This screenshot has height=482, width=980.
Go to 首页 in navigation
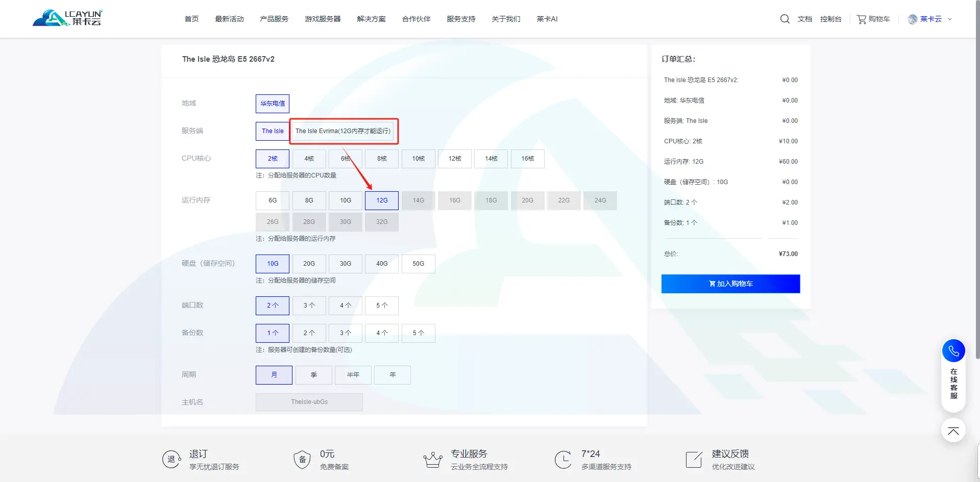point(191,19)
